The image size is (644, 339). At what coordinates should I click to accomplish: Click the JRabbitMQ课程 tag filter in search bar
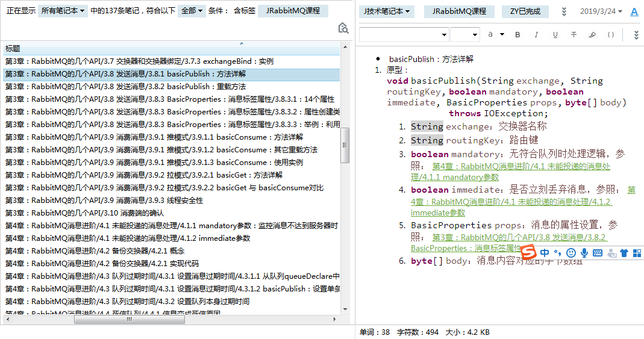tap(293, 11)
